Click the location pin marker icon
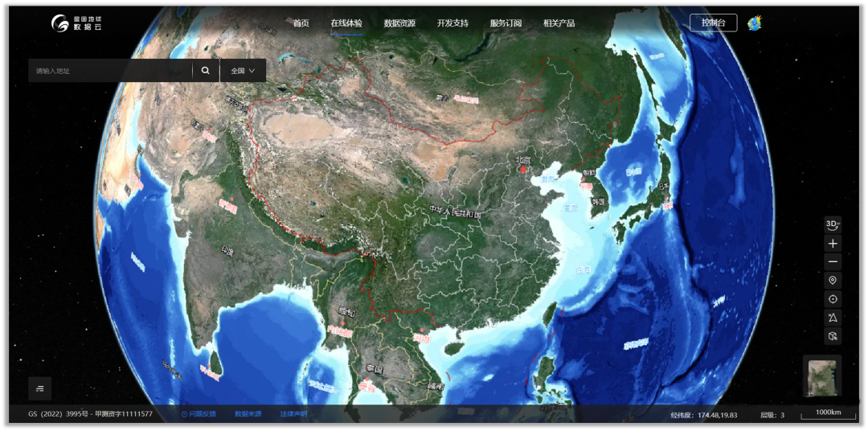This screenshot has height=431, width=868. pos(833,281)
